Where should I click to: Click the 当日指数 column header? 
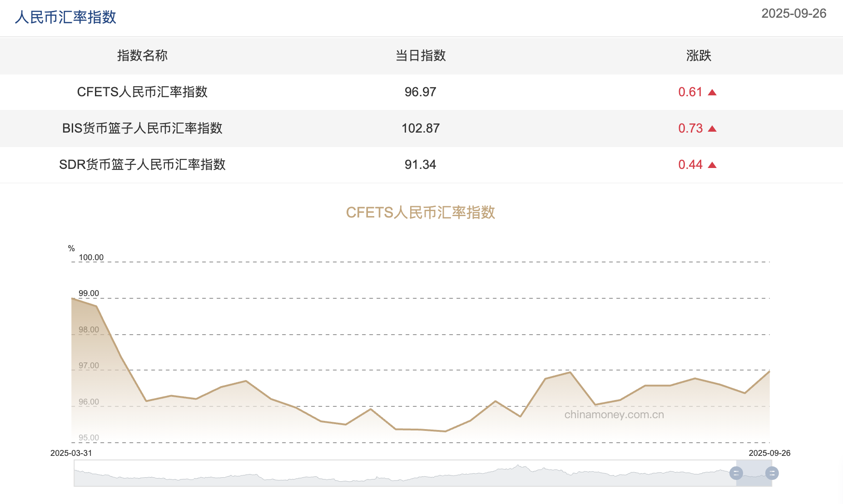(421, 56)
